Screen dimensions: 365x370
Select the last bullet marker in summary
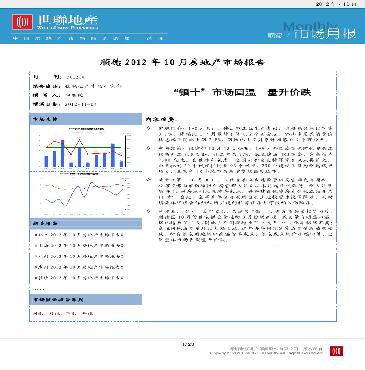149,211
